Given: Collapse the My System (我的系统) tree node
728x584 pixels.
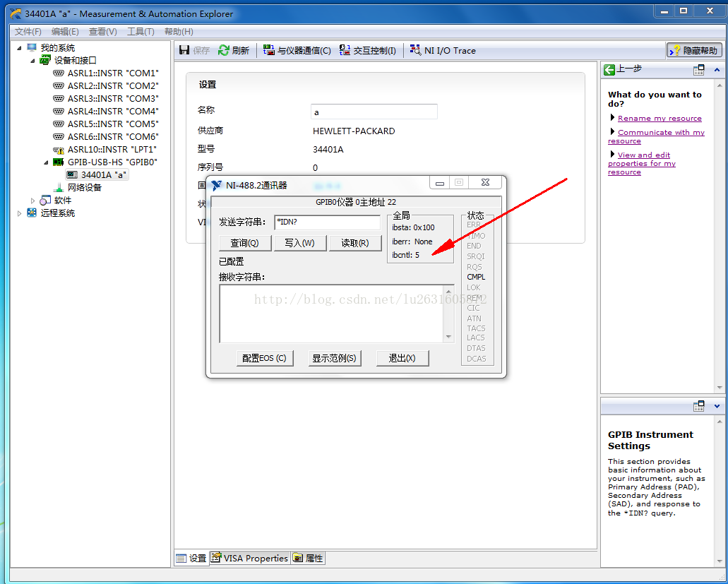Looking at the screenshot, I should click(20, 48).
